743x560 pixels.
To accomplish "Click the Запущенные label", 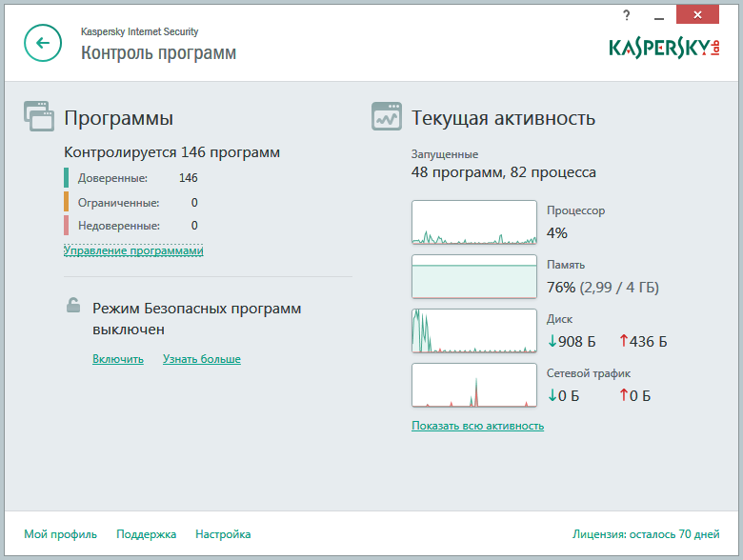I will (x=445, y=154).
